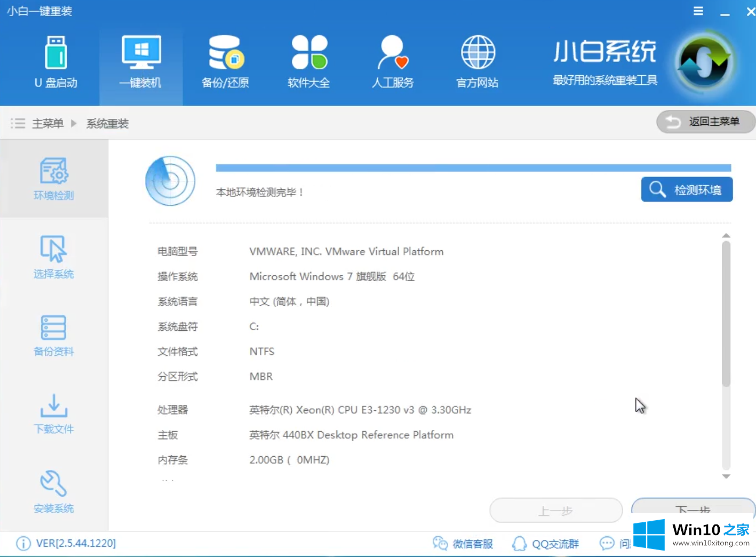Visit the 官方网站 link icon
This screenshot has width=756, height=557.
[478, 62]
